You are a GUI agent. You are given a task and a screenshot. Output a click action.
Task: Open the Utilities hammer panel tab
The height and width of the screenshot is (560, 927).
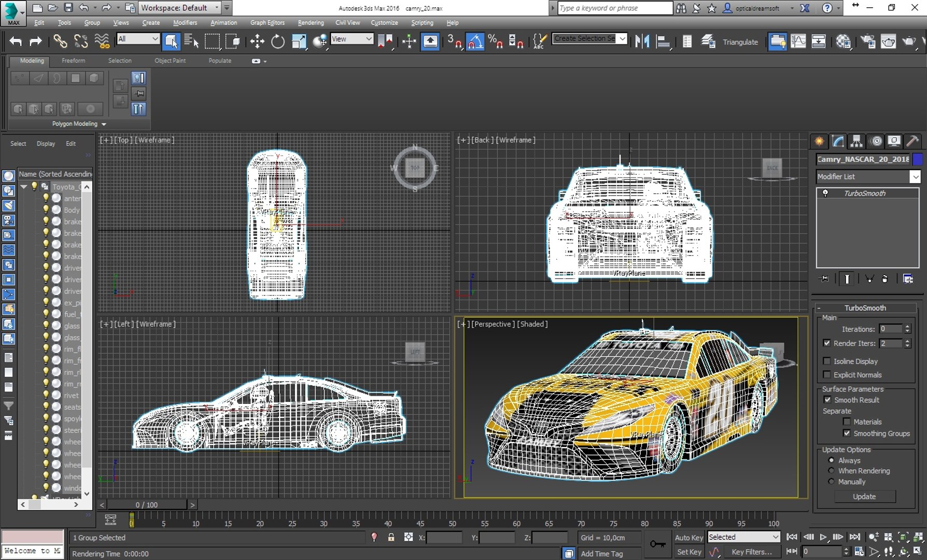912,141
